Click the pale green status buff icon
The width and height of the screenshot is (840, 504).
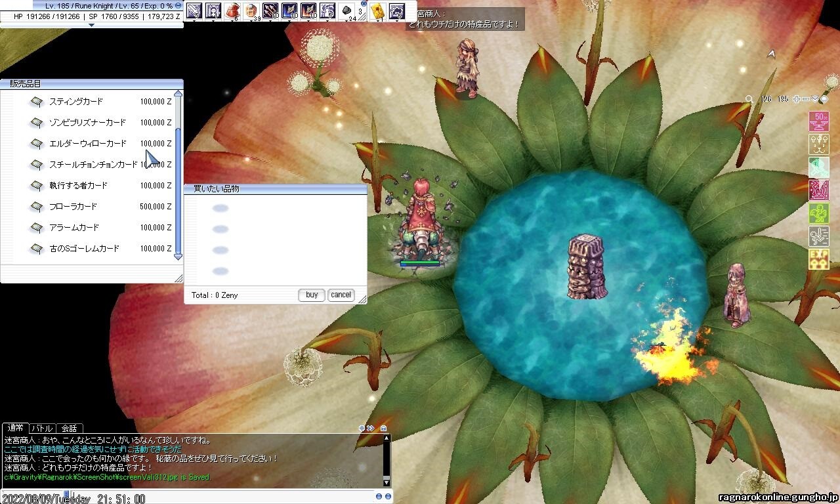click(819, 167)
